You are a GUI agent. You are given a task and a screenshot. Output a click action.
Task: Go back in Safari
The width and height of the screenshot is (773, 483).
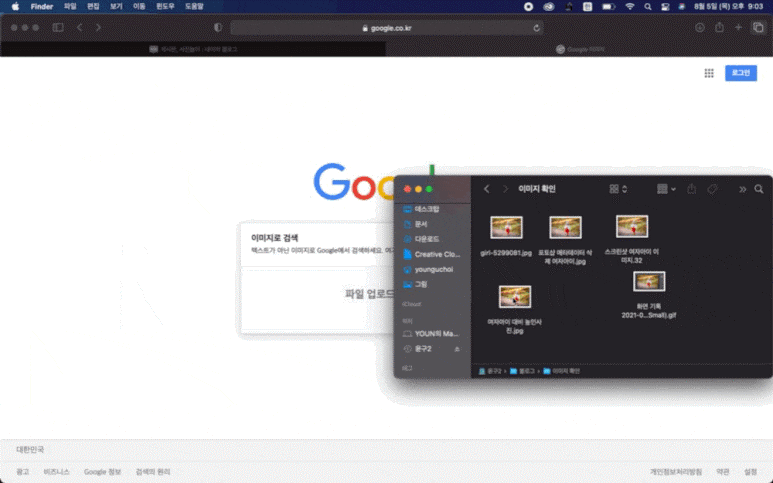tap(80, 28)
